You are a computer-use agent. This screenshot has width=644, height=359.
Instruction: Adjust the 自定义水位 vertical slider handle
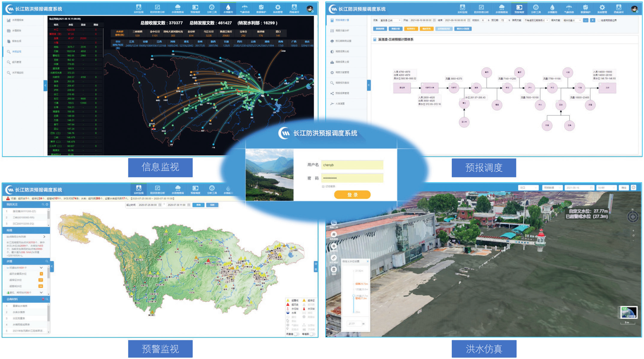[x=353, y=296]
